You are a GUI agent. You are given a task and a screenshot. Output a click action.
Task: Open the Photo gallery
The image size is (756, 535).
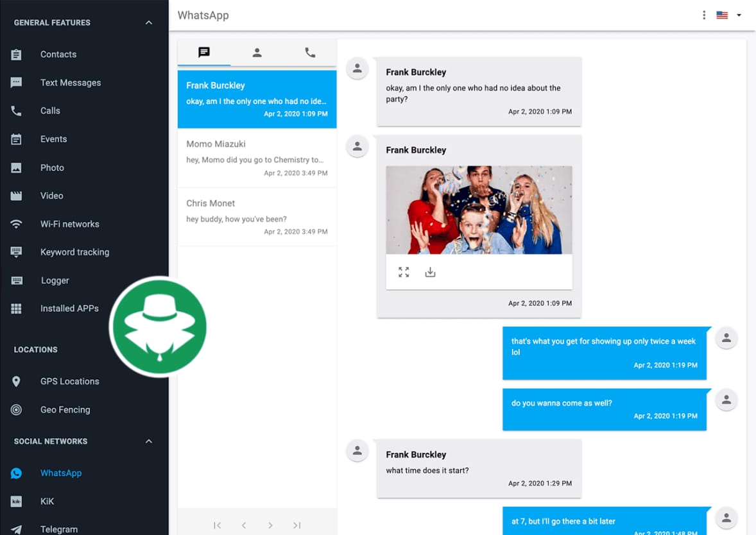[x=52, y=167]
